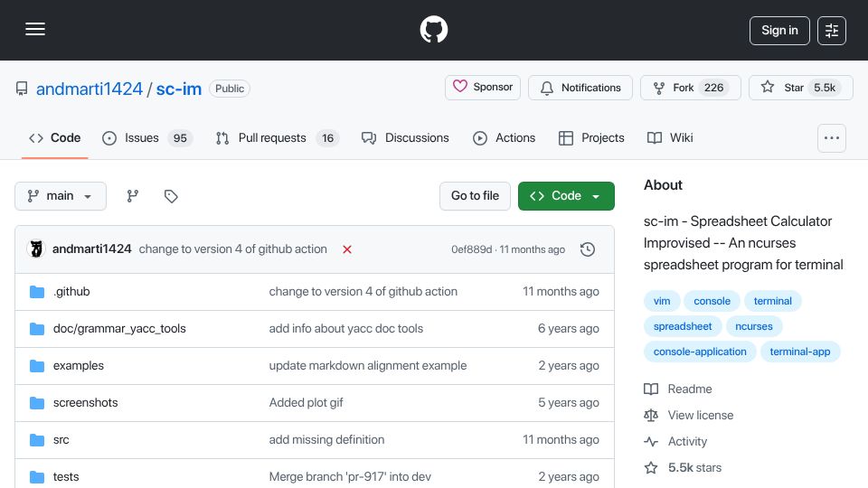
Task: Open the Wiki tab
Action: click(x=670, y=137)
